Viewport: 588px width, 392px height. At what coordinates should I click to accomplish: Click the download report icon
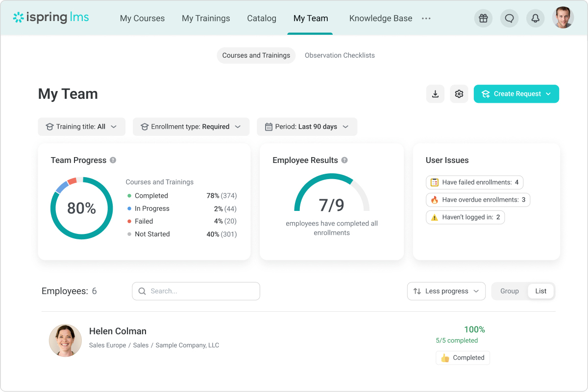coord(435,94)
